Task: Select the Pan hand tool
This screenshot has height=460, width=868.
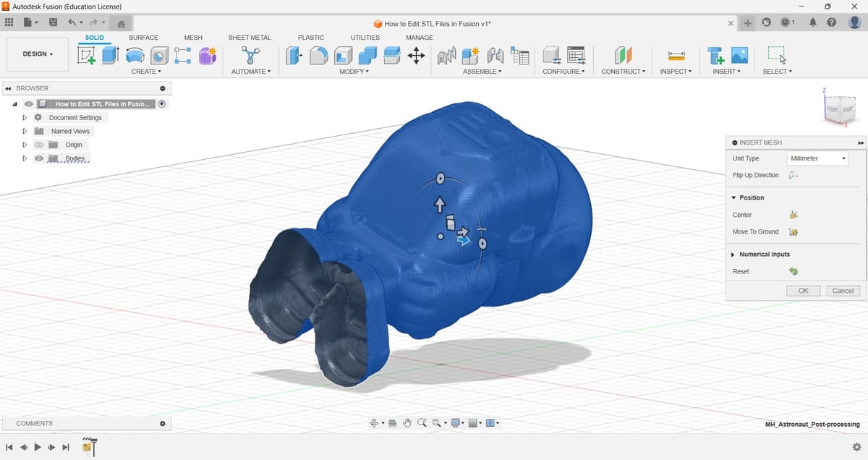Action: (x=407, y=423)
